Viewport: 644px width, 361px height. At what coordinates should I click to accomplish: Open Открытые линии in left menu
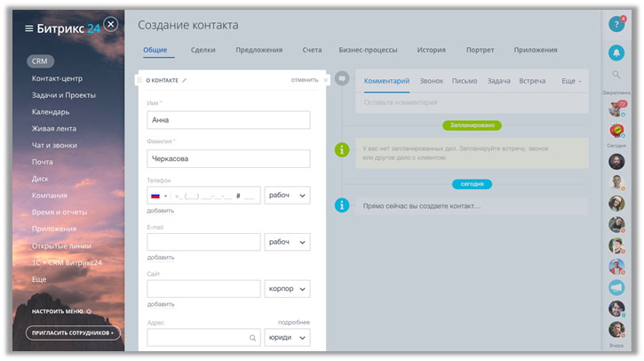pyautogui.click(x=61, y=246)
